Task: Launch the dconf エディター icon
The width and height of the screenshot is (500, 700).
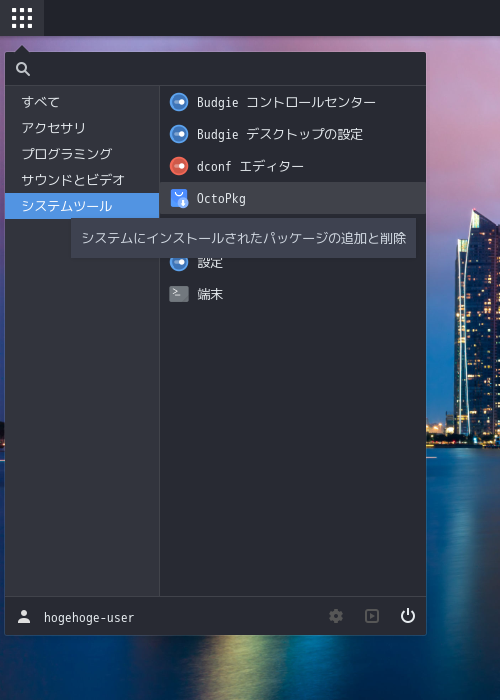Action: (x=179, y=166)
